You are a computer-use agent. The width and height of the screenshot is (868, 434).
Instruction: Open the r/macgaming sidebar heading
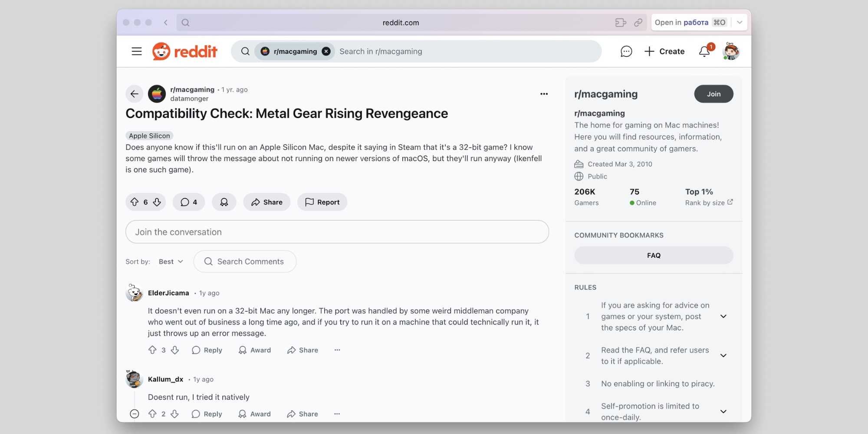click(x=606, y=94)
